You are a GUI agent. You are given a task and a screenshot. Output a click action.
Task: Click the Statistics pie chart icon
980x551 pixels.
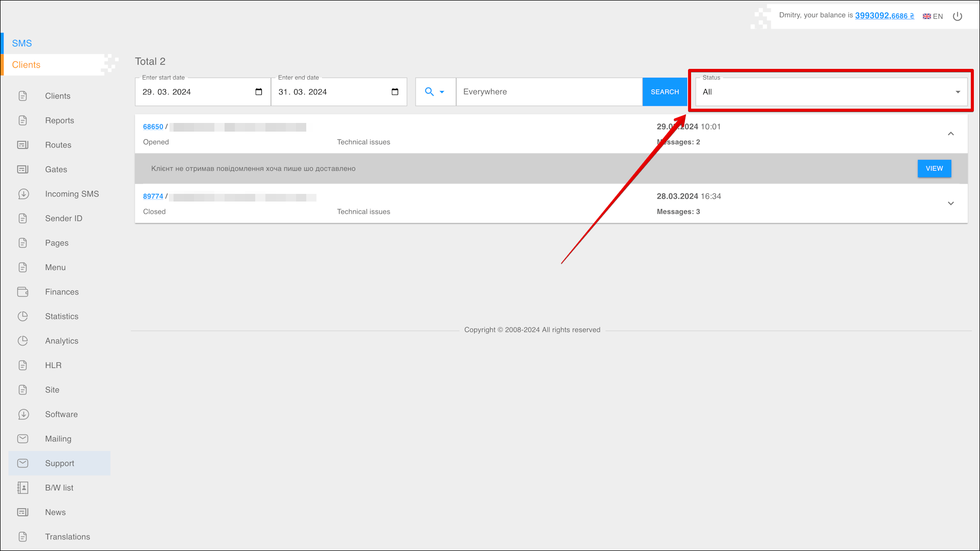pos(23,316)
